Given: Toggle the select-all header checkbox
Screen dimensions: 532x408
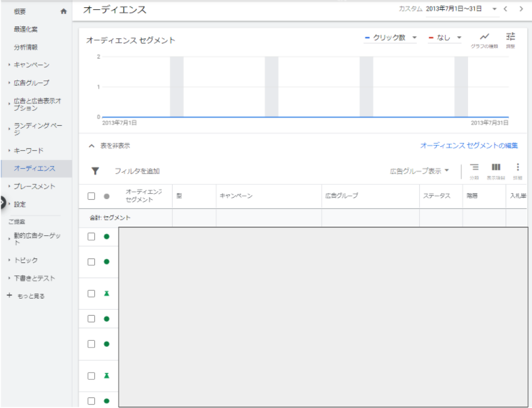Looking at the screenshot, I should (x=92, y=196).
